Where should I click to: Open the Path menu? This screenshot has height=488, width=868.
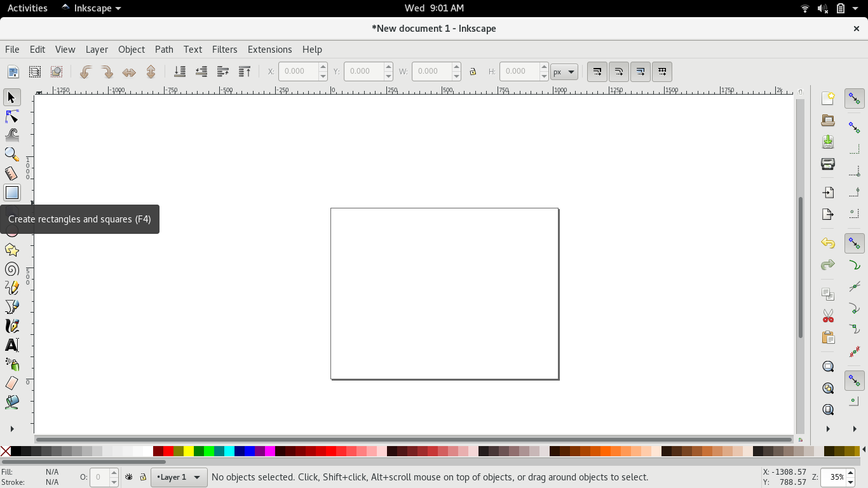pyautogui.click(x=163, y=49)
